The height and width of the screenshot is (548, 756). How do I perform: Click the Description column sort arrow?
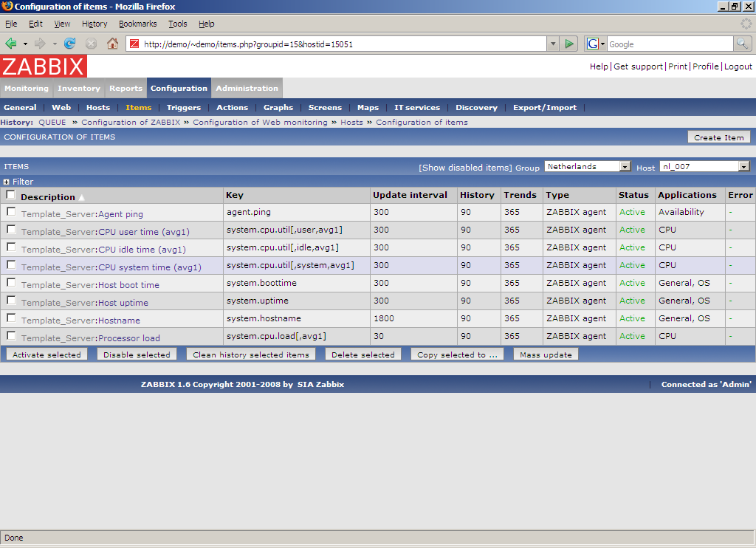(81, 197)
